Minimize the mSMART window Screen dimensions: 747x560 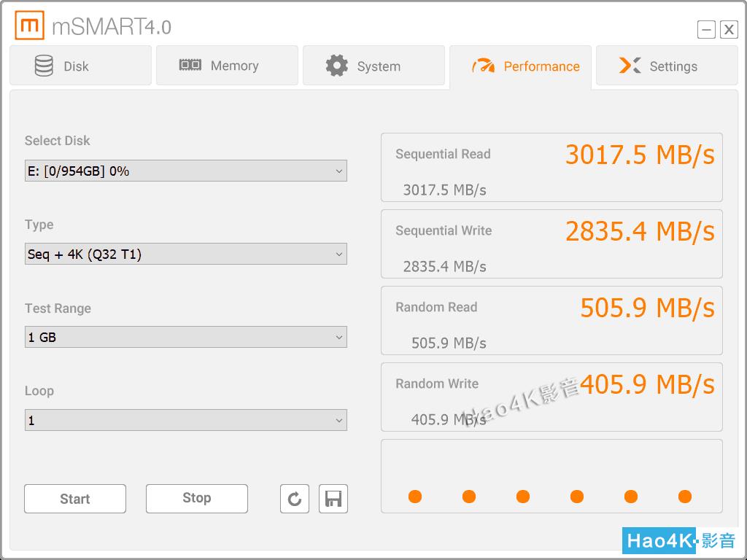coord(706,29)
